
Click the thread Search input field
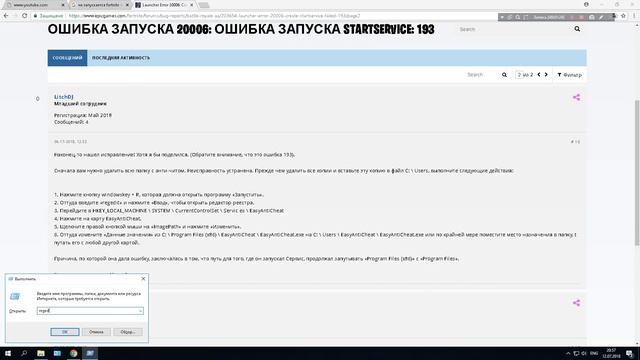click(x=482, y=75)
